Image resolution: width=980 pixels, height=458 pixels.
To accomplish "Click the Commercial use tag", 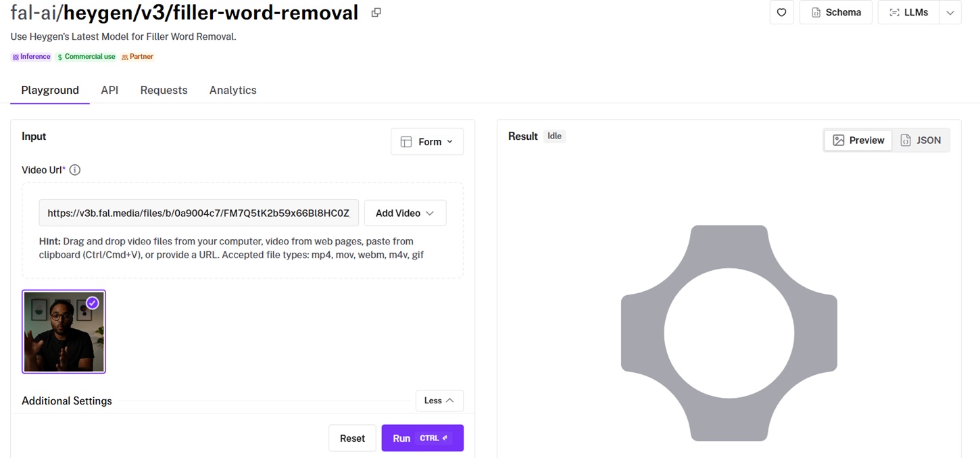I will (x=86, y=57).
